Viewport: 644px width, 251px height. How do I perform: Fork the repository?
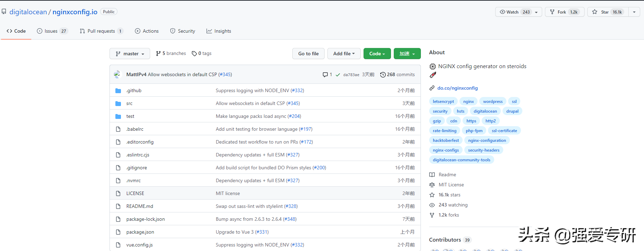(x=565, y=12)
